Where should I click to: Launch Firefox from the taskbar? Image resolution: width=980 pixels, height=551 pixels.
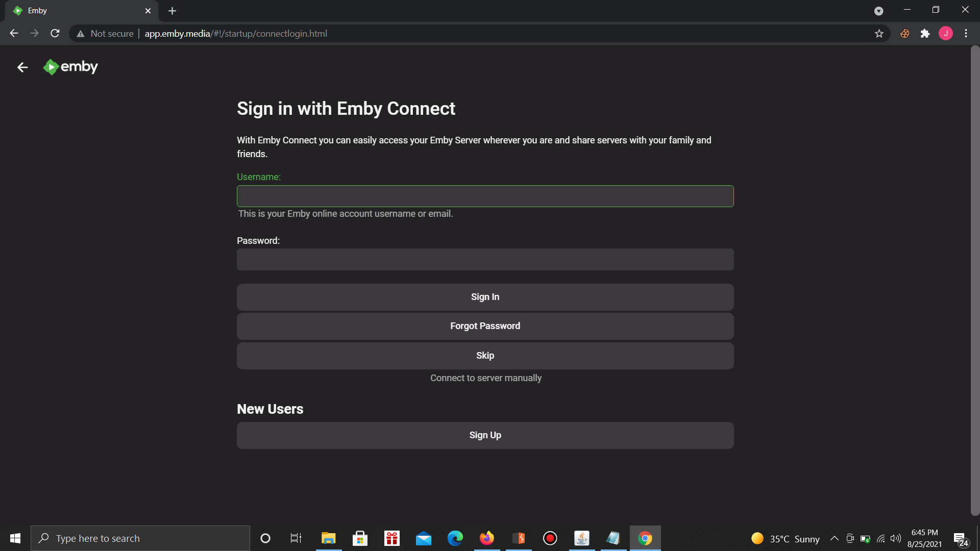[486, 538]
